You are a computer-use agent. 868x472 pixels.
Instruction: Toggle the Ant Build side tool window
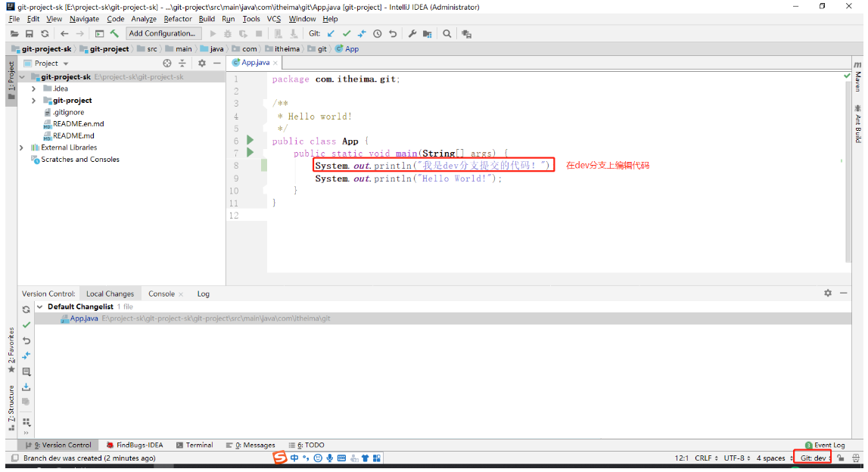point(857,124)
